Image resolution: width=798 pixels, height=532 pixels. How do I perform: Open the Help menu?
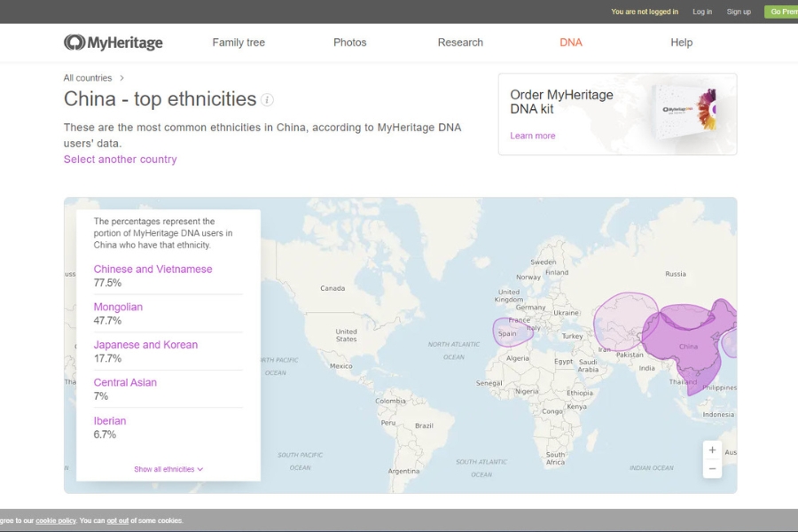pyautogui.click(x=681, y=43)
